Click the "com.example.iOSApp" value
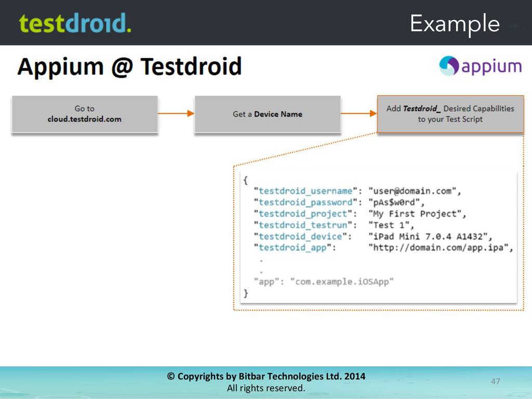 point(342,282)
